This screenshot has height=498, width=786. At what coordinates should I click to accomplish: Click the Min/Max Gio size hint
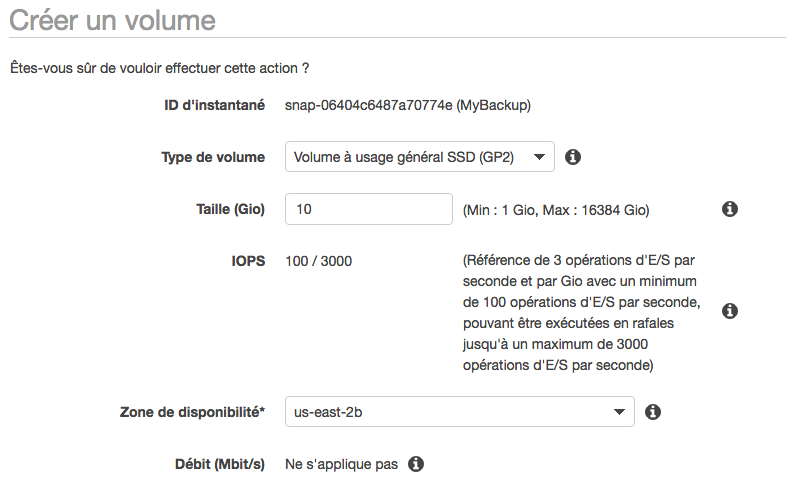point(557,210)
